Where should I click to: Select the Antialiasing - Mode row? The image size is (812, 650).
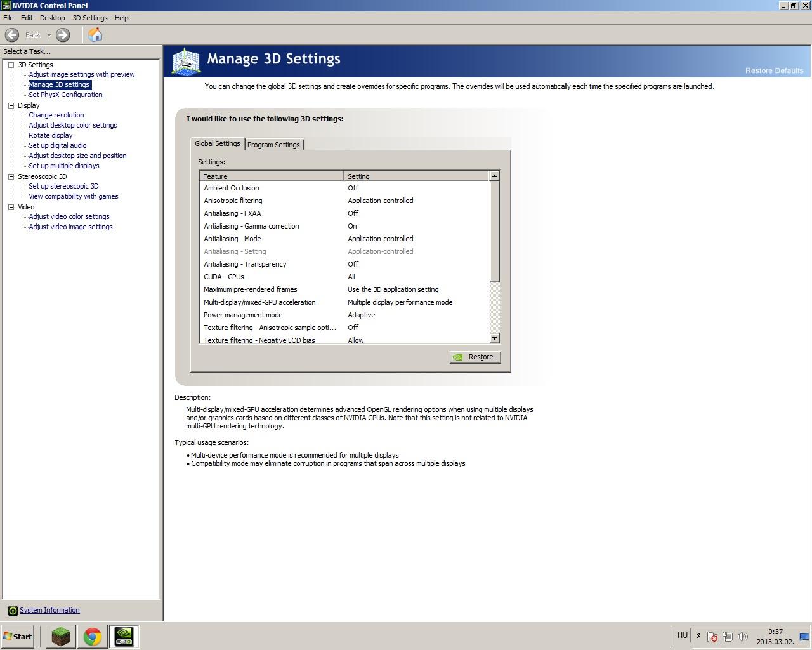(x=344, y=239)
